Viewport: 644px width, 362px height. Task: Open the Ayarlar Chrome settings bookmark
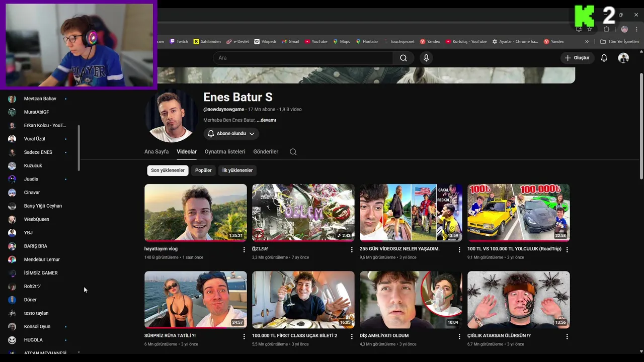[515, 42]
